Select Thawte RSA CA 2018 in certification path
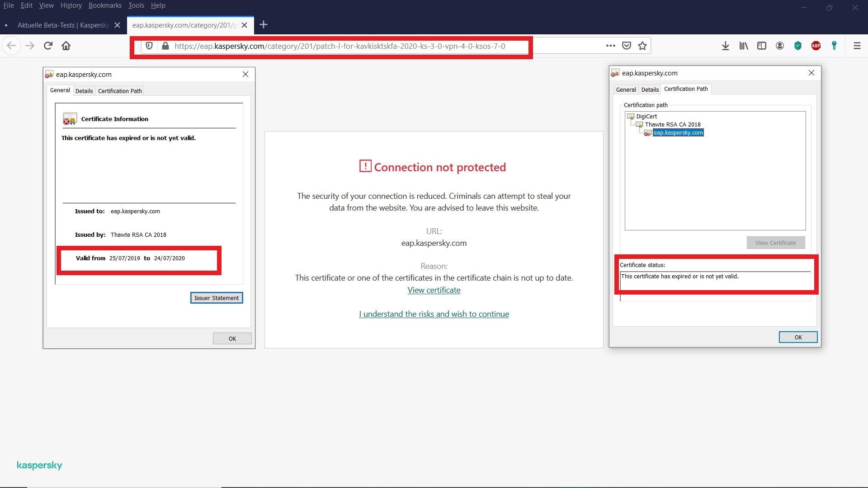This screenshot has width=868, height=488. 672,124
